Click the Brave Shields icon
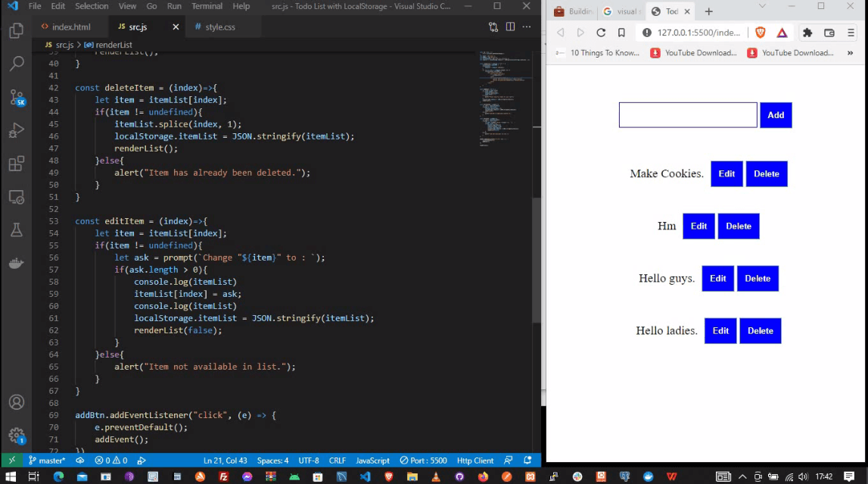The width and height of the screenshot is (868, 484). pyautogui.click(x=761, y=33)
